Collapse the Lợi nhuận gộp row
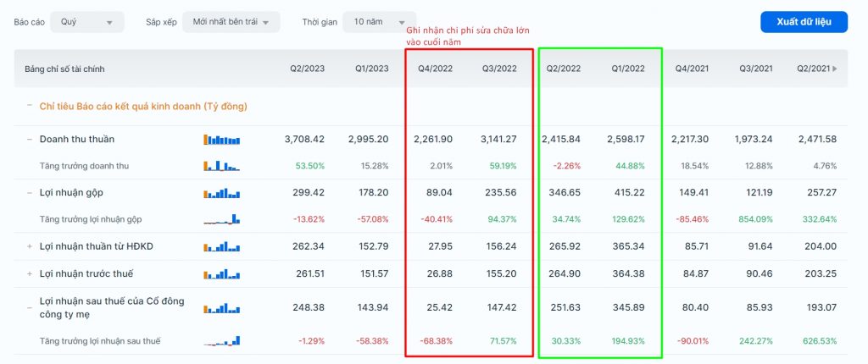Screen dimensions: 868x364 click(29, 193)
